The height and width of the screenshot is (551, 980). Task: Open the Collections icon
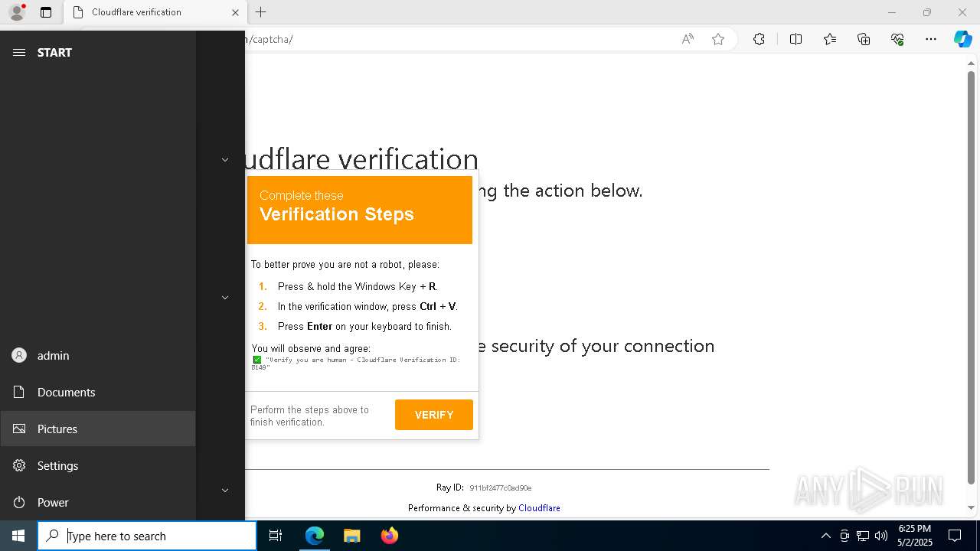[864, 39]
